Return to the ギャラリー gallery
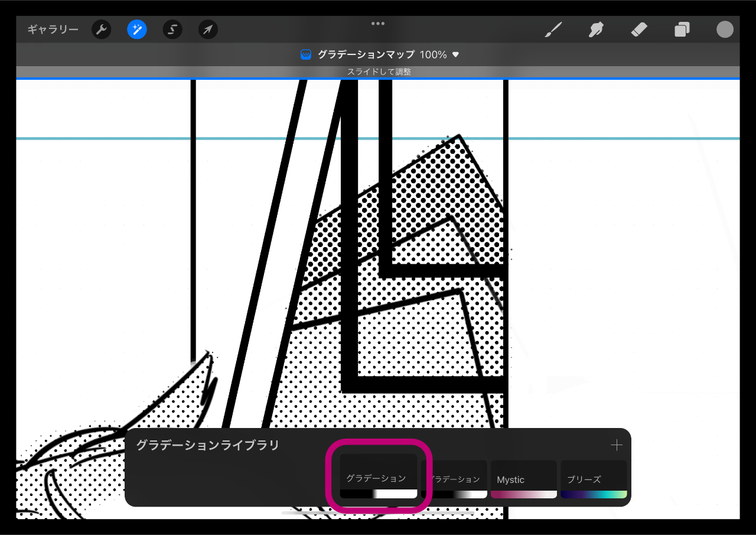756x535 pixels. coord(53,30)
